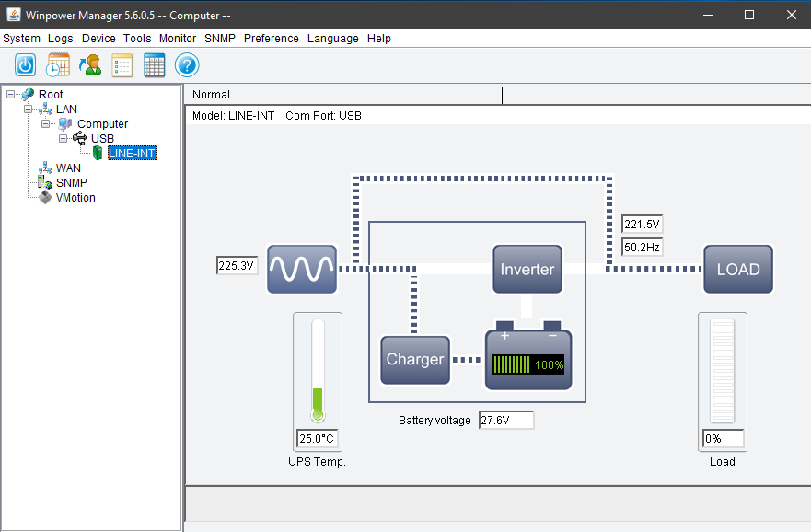Collapse the LAN tree node
The image size is (811, 532).
tap(29, 109)
